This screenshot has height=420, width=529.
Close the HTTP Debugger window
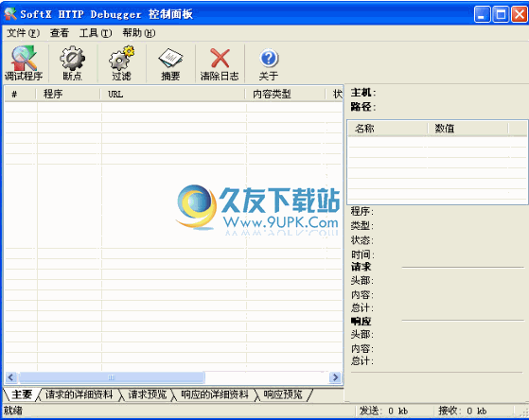[x=520, y=14]
